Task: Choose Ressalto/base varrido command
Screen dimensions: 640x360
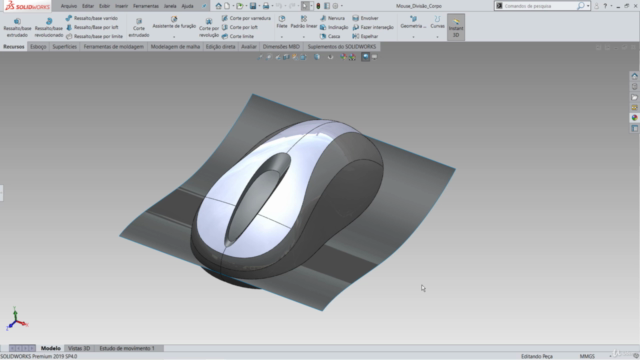Action: tap(92, 18)
